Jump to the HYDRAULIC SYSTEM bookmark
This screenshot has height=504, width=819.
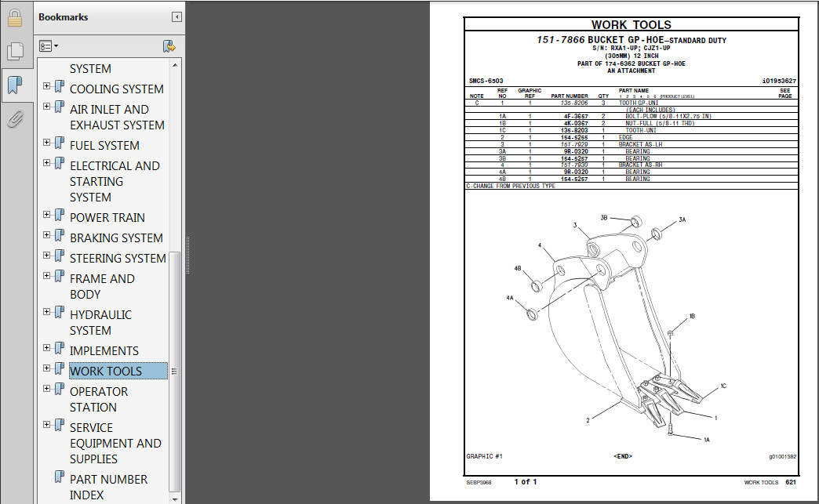coord(101,322)
